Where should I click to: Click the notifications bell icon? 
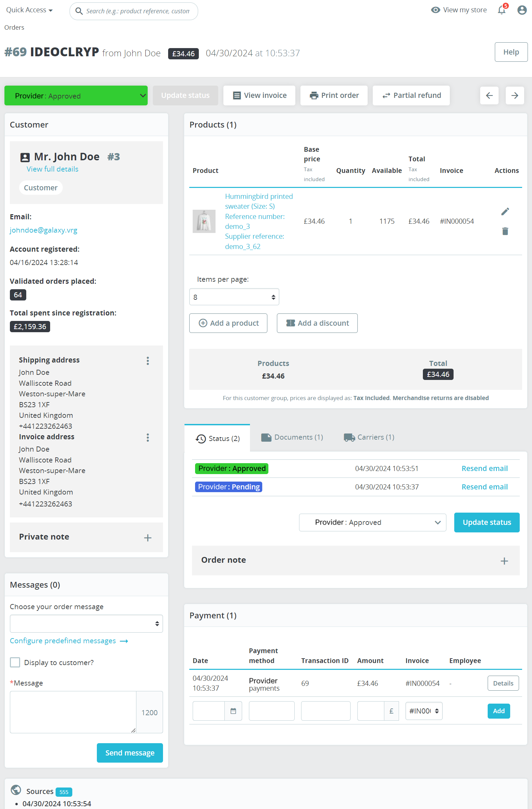[501, 10]
